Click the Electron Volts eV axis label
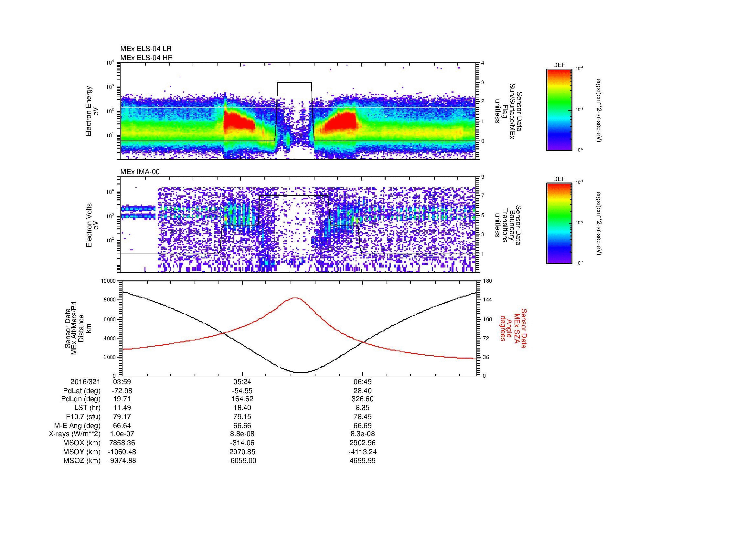Image resolution: width=756 pixels, height=534 pixels. (92, 225)
